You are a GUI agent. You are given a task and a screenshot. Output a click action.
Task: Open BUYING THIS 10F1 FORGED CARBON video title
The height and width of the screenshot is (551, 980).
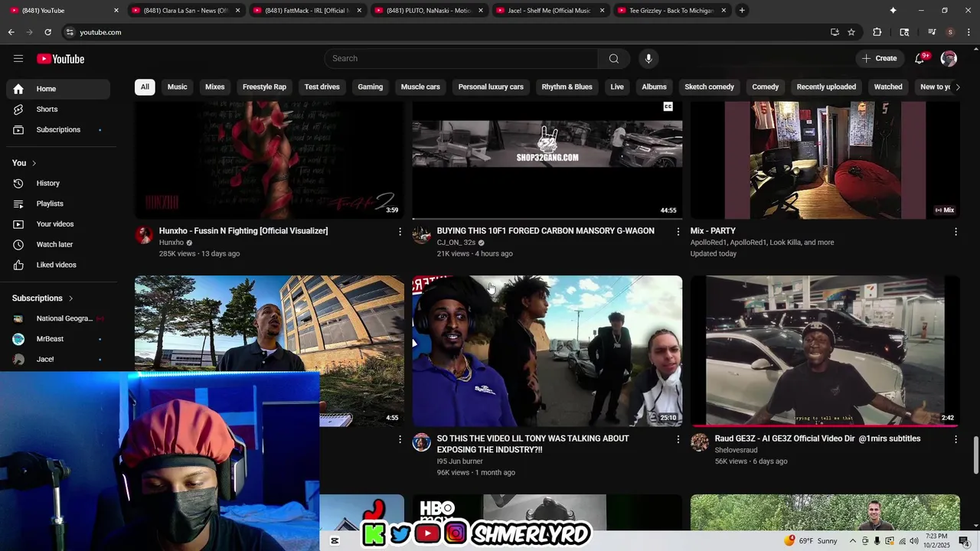tap(545, 231)
